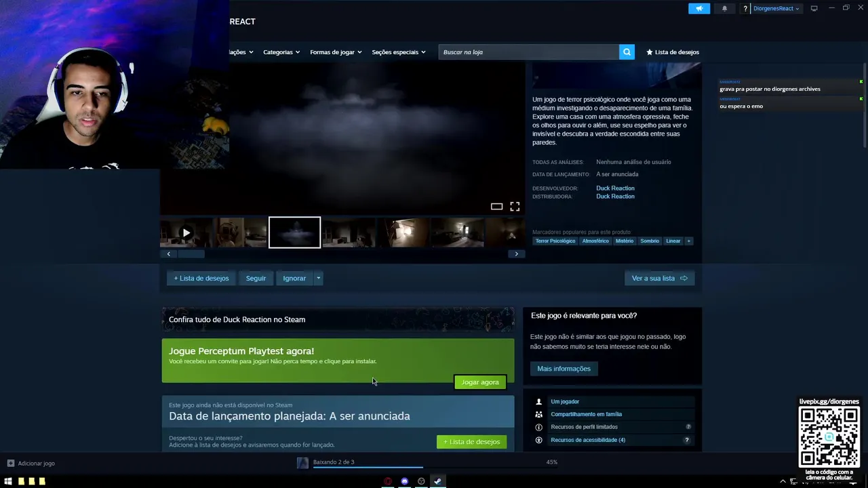
Task: Click the plus button to add tags
Action: (x=688, y=241)
